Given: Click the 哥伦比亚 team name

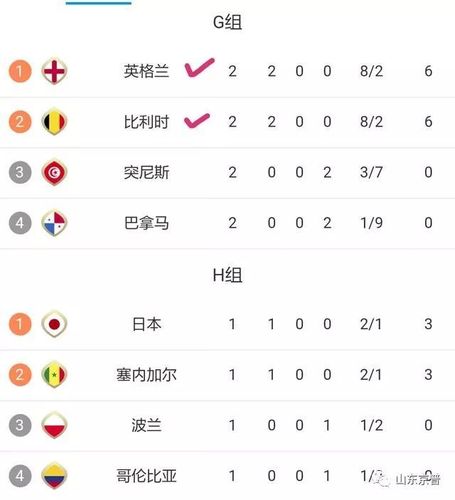Looking at the screenshot, I should click(x=146, y=476).
